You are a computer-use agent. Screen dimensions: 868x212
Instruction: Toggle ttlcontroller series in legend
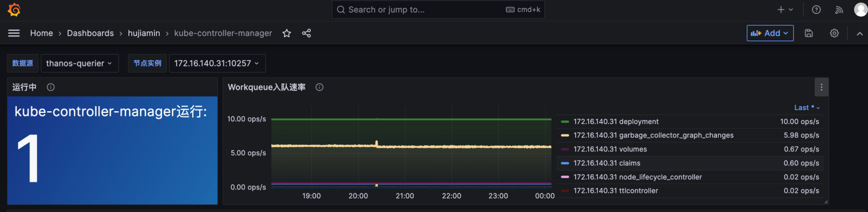click(x=616, y=191)
